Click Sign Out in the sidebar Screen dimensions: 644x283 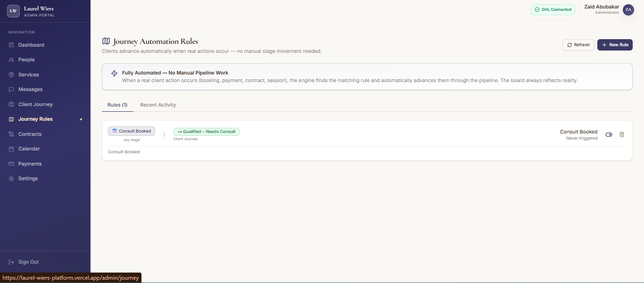(x=28, y=262)
